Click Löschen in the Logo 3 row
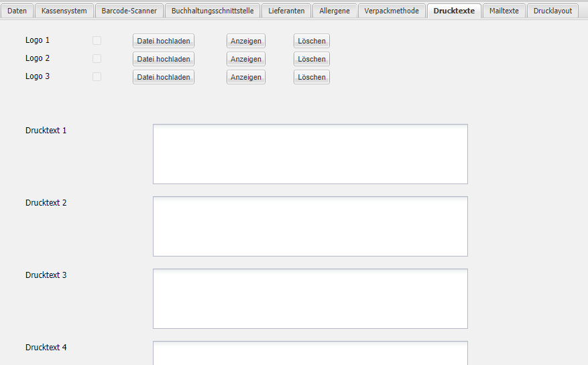 click(312, 77)
